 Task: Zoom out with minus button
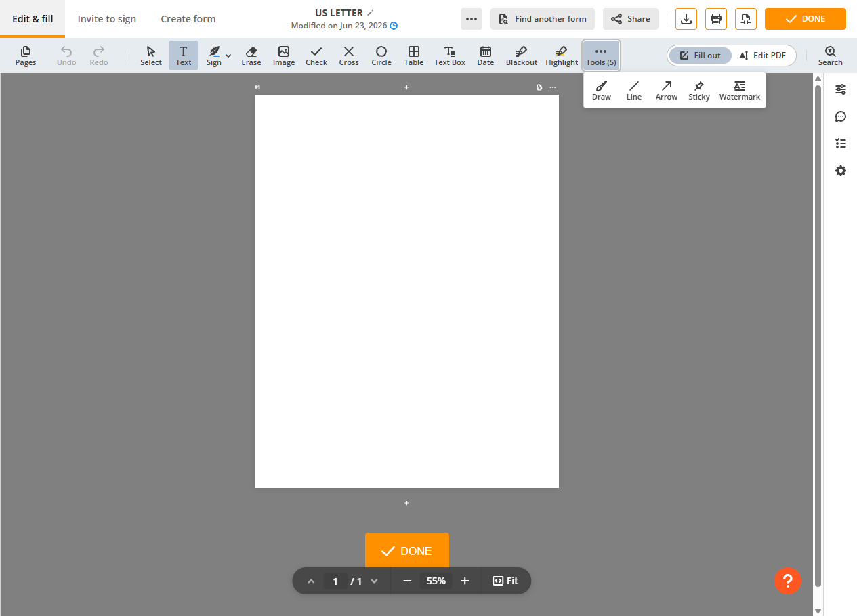point(407,581)
